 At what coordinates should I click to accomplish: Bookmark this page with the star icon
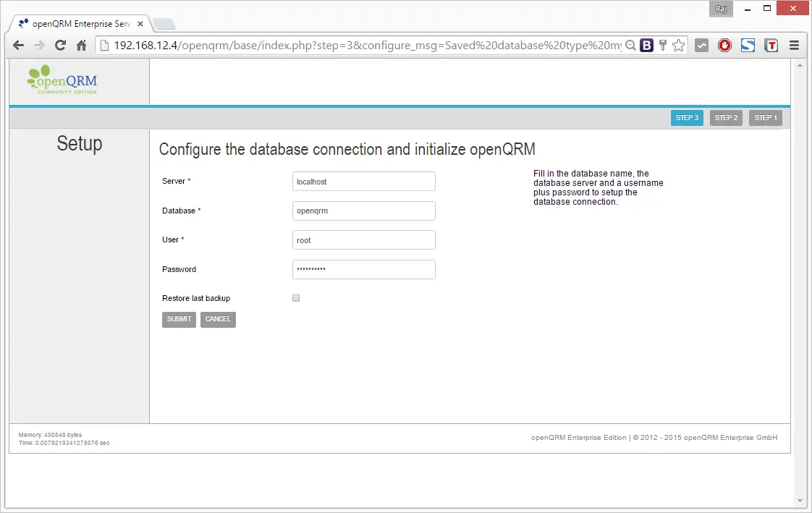point(678,46)
